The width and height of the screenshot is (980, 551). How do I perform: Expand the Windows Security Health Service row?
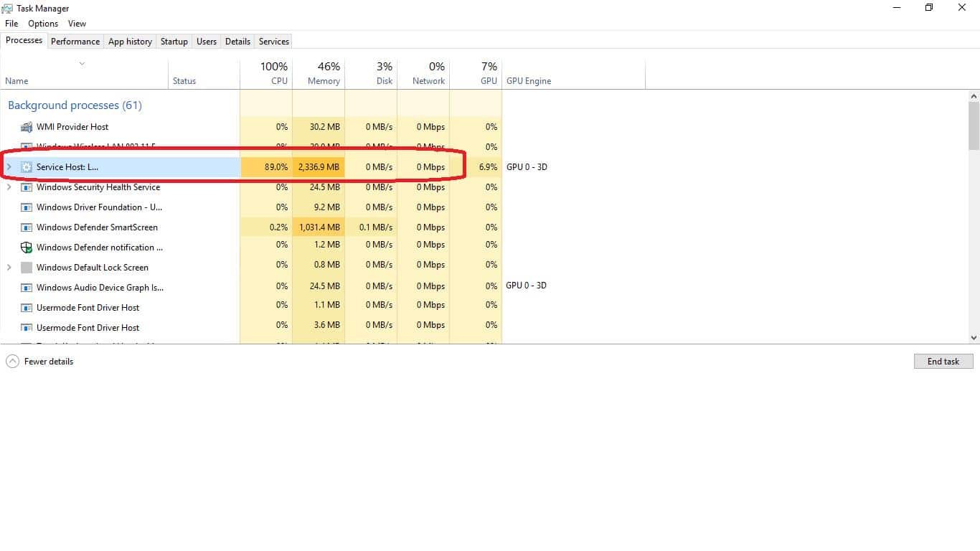click(x=9, y=187)
